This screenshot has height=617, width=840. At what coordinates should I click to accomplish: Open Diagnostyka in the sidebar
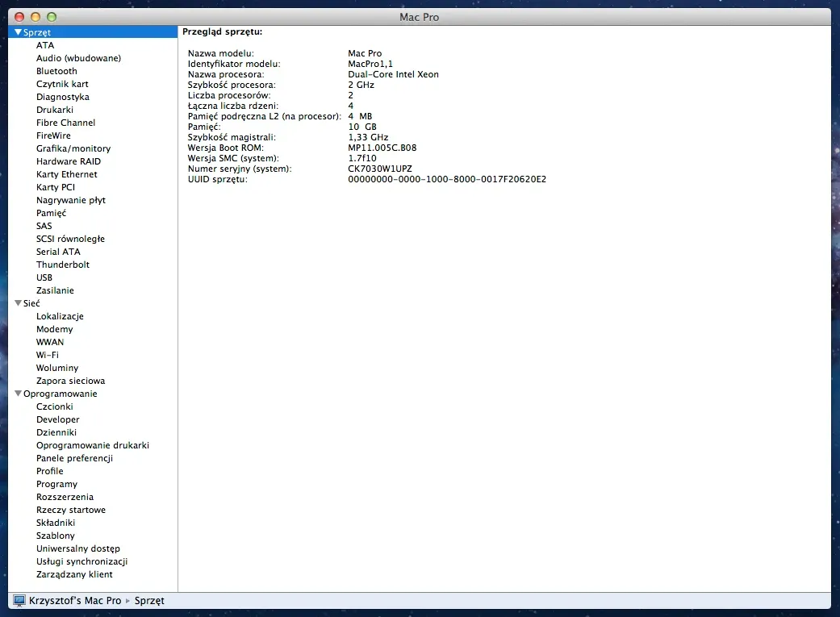[63, 97]
